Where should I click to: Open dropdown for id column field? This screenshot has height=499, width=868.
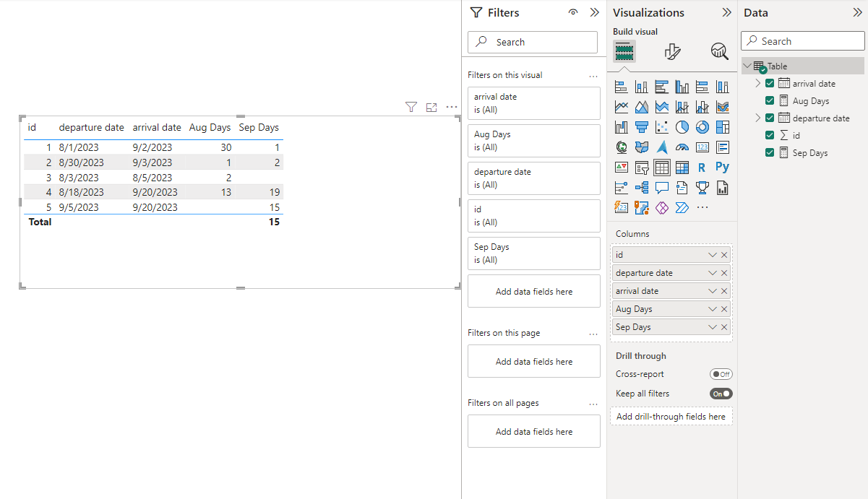(x=713, y=255)
